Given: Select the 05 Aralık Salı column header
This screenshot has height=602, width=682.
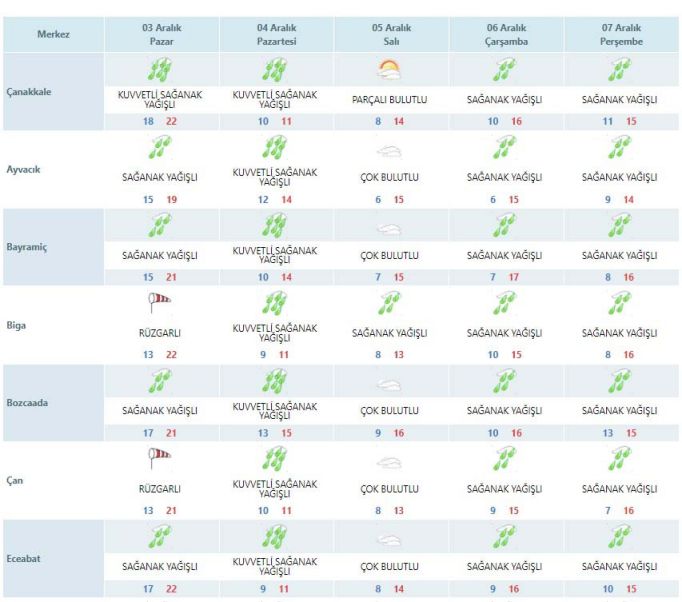Looking at the screenshot, I should 391,35.
